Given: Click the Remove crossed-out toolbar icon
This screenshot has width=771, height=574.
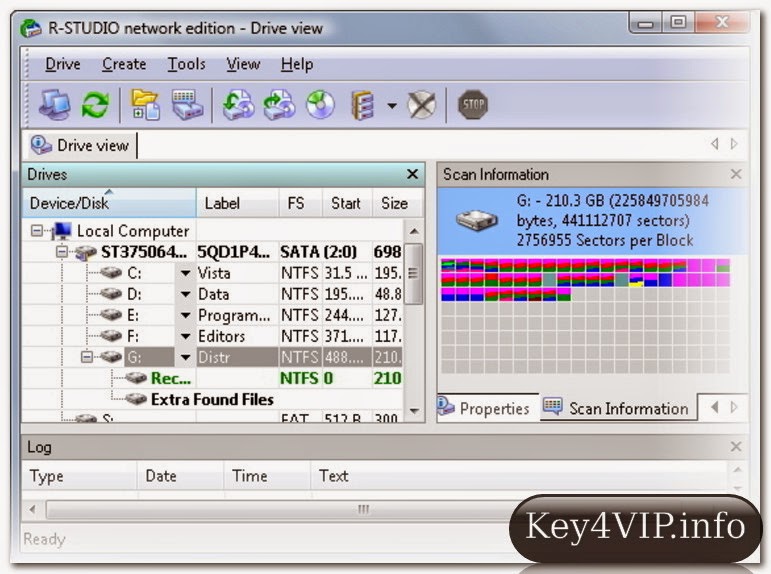Looking at the screenshot, I should click(x=422, y=105).
